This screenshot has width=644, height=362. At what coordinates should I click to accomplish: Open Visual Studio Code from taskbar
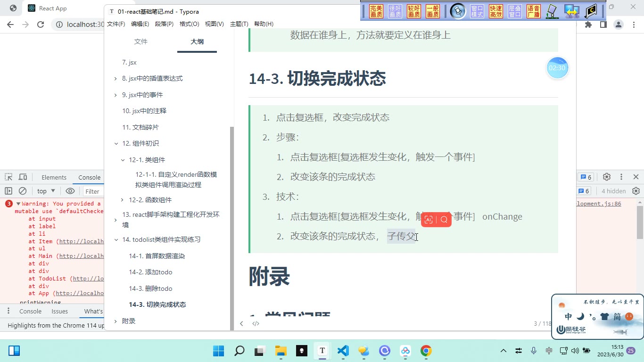[x=343, y=351]
